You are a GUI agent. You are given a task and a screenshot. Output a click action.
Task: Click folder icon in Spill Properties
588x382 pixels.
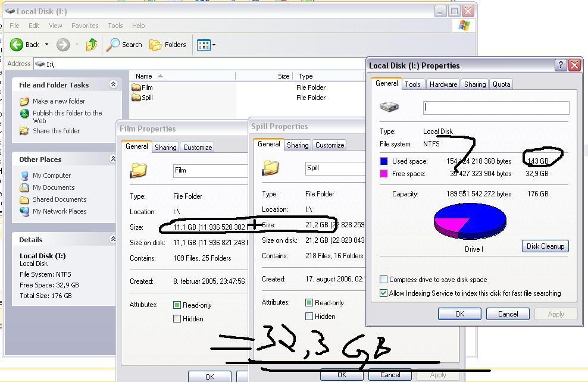[x=270, y=168]
